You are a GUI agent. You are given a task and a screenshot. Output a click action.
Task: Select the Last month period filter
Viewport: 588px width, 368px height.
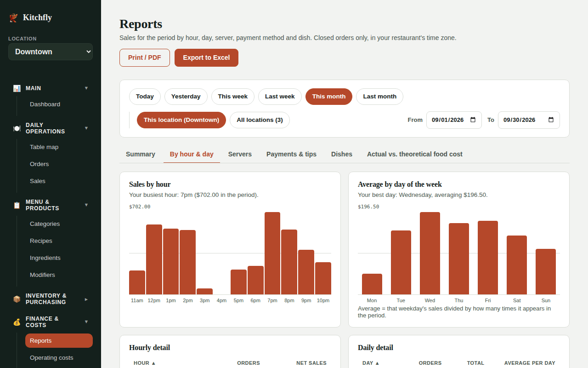[379, 97]
